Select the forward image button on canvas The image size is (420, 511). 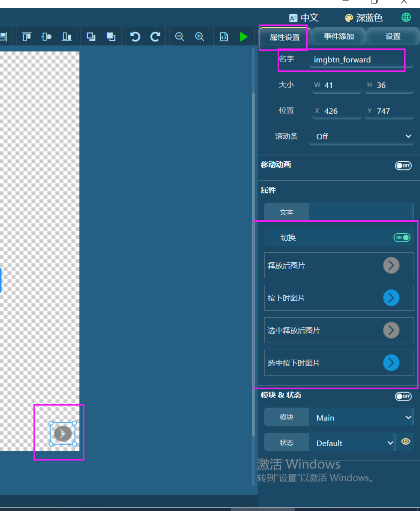(x=62, y=434)
